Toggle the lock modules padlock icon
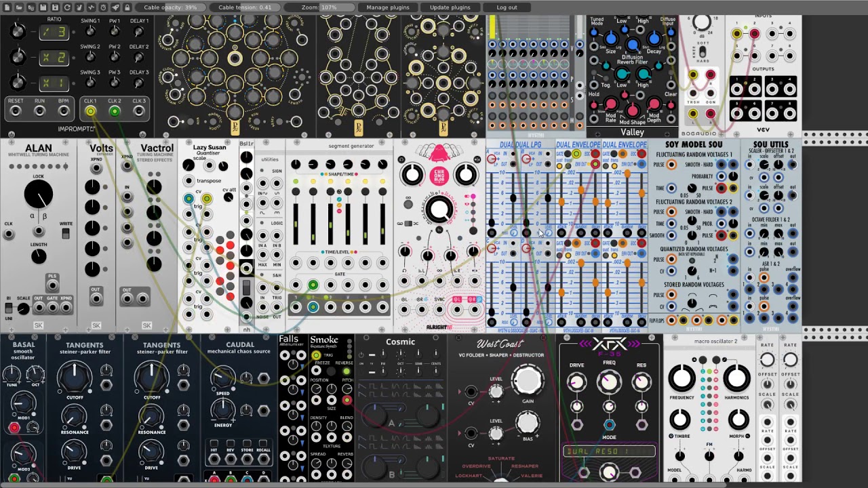Image resolution: width=868 pixels, height=488 pixels. point(127,7)
